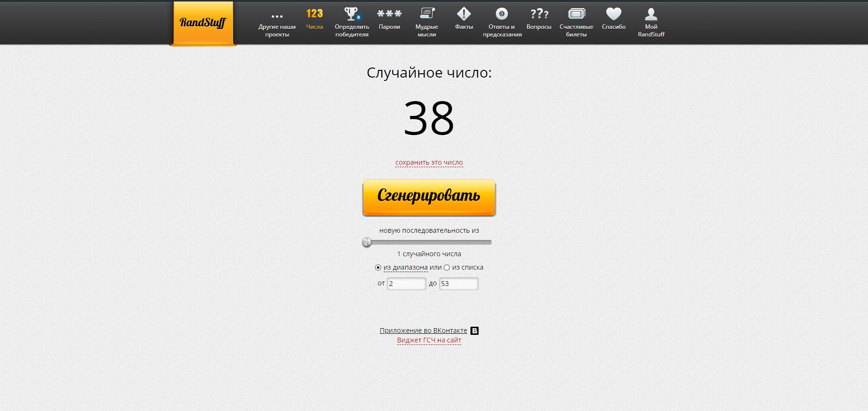The width and height of the screenshot is (868, 411).
Task: Click 'Виджет ГСЧ на сайт' link
Action: (x=429, y=341)
